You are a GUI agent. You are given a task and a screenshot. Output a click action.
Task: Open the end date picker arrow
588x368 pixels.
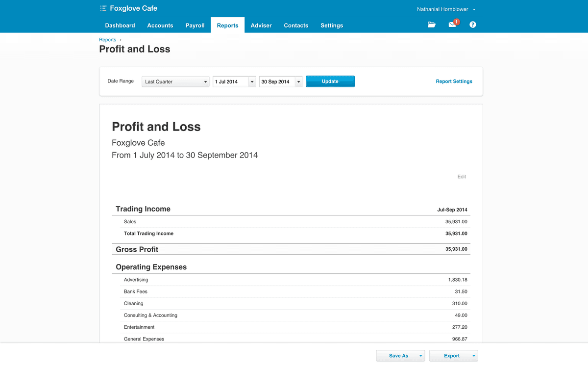click(x=298, y=81)
